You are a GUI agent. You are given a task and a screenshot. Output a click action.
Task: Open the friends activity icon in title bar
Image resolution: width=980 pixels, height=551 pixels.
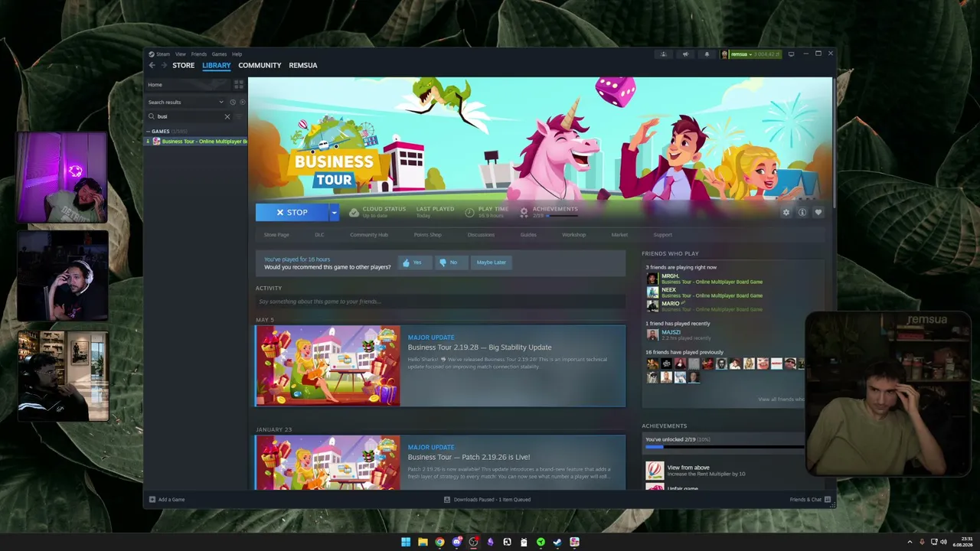click(663, 54)
